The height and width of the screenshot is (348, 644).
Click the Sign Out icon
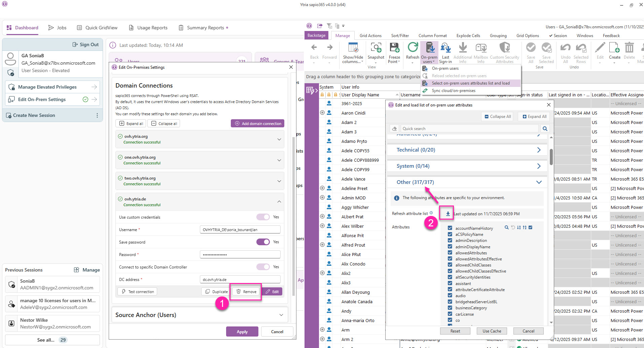(x=75, y=44)
